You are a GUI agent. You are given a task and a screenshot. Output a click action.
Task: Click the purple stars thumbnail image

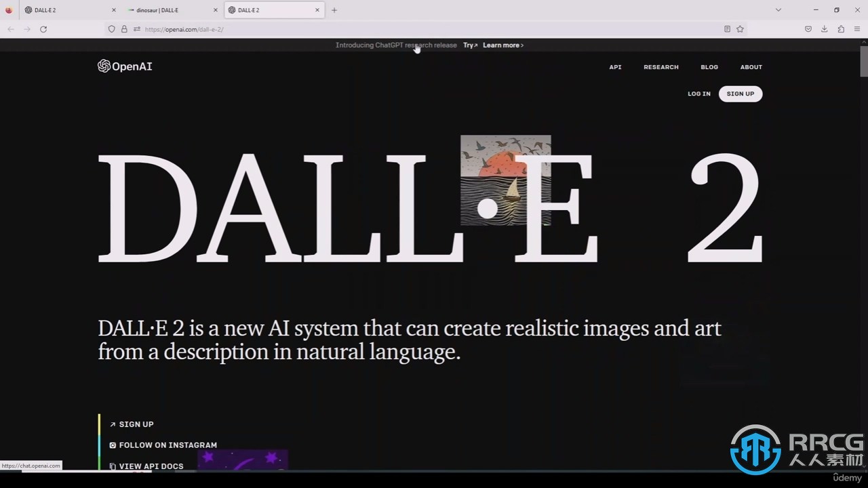click(x=243, y=460)
